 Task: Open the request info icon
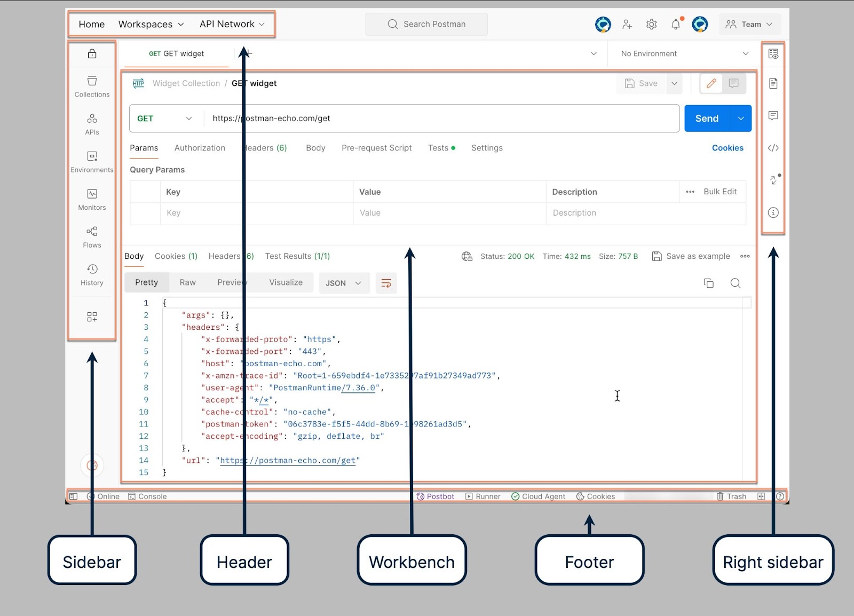click(x=773, y=212)
